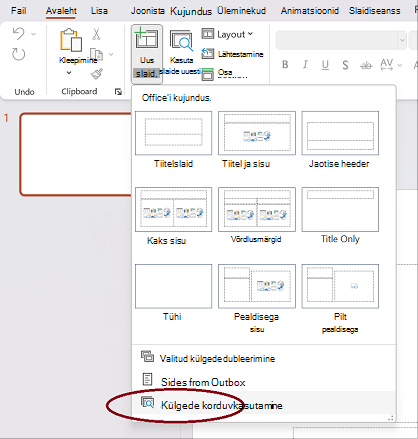The image size is (418, 439).
Task: Click the Kasuta slaide uuesti button
Action: coord(181,52)
